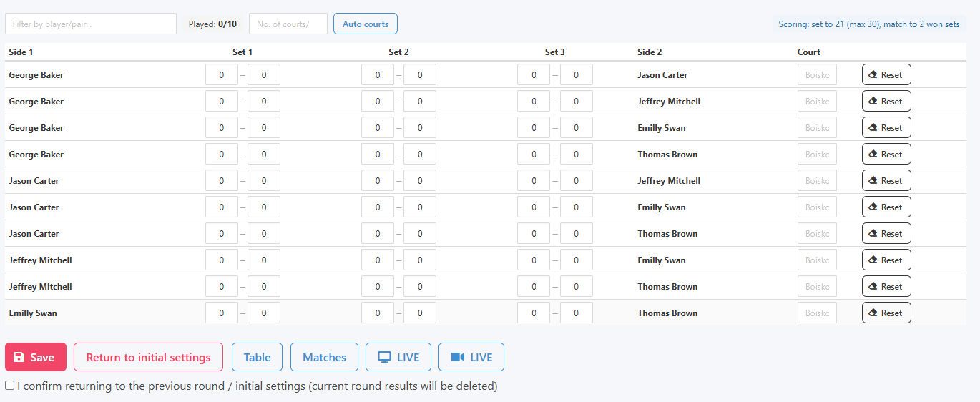Click Court field for Carter vs Brown
The height and width of the screenshot is (402, 980).
pyautogui.click(x=817, y=233)
